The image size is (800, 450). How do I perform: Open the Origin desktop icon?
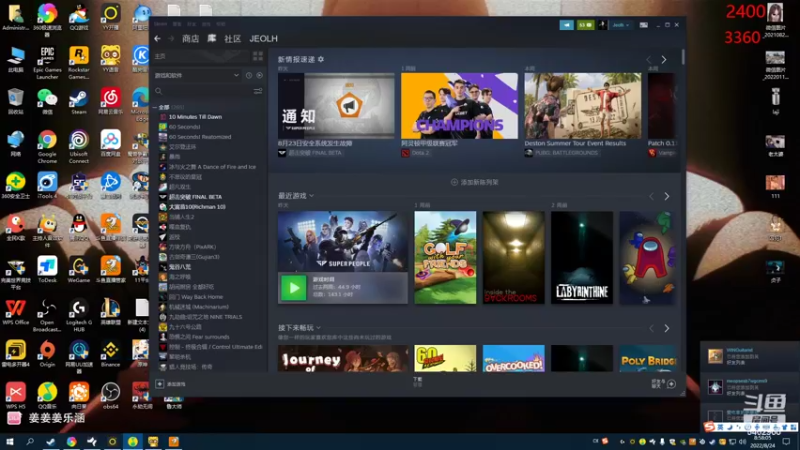pyautogui.click(x=47, y=354)
